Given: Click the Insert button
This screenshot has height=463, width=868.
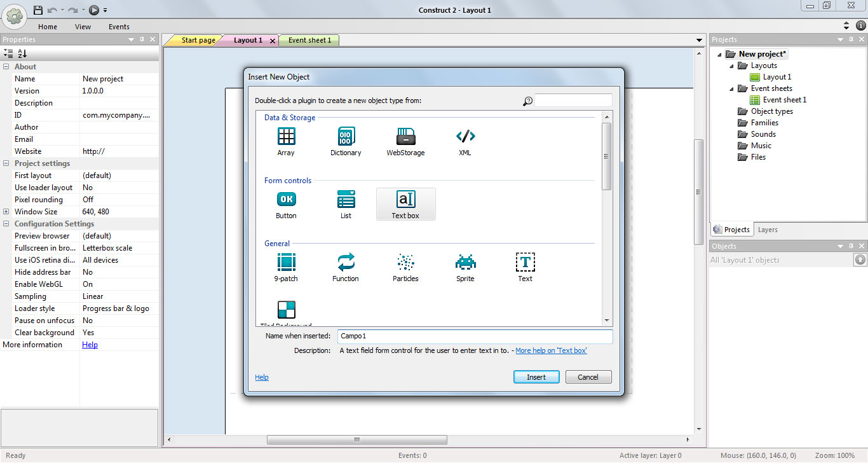Looking at the screenshot, I should pyautogui.click(x=536, y=377).
